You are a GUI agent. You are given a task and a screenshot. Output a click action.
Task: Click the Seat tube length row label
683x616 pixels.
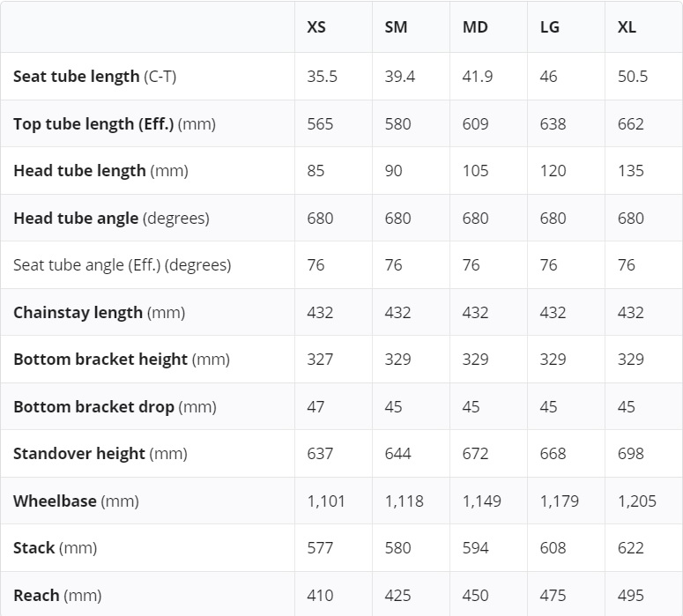pos(94,77)
